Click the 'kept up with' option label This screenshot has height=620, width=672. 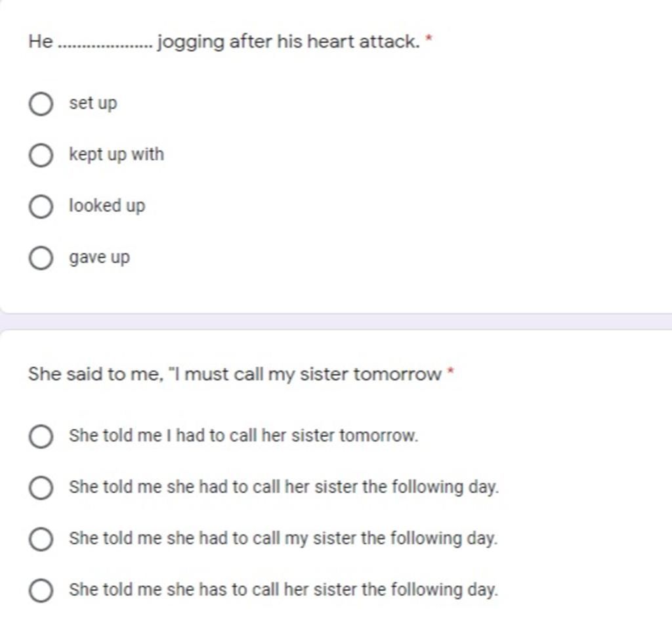117,154
